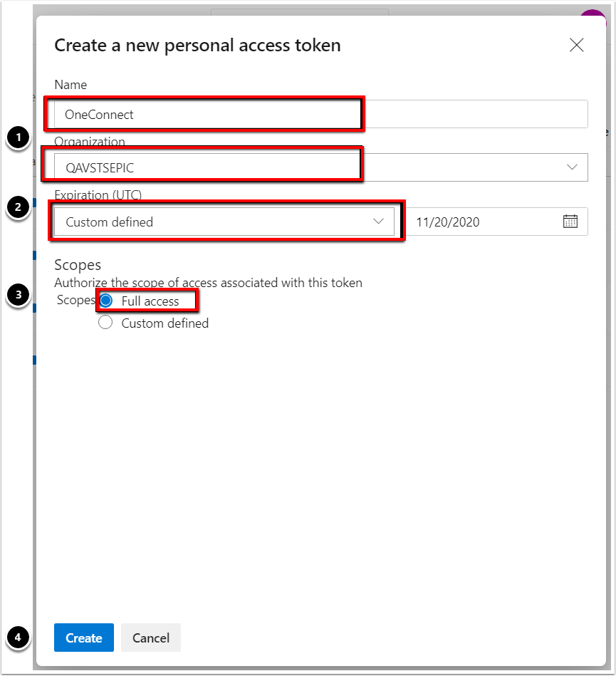The image size is (616, 676).
Task: Click the Organization dropdown chevron
Action: [x=573, y=167]
